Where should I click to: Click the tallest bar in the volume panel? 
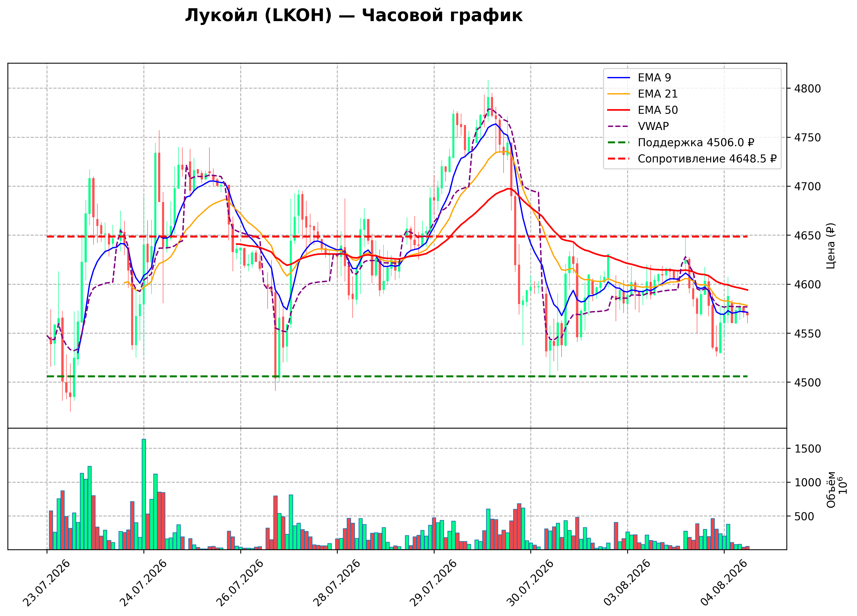(x=144, y=494)
